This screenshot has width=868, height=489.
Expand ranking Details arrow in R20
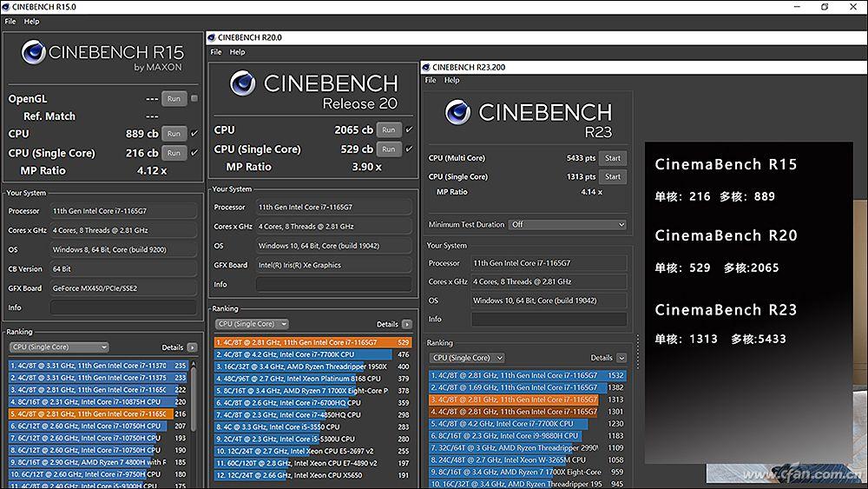click(407, 324)
